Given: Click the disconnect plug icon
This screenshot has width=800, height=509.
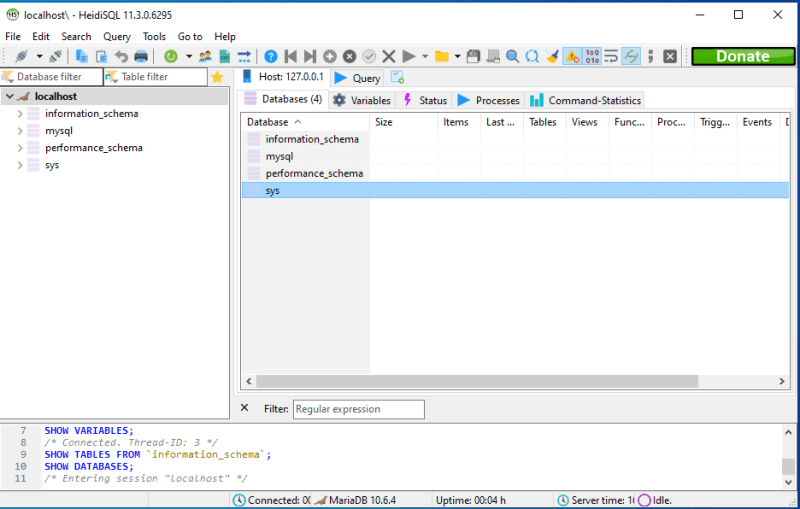Looking at the screenshot, I should pos(55,56).
